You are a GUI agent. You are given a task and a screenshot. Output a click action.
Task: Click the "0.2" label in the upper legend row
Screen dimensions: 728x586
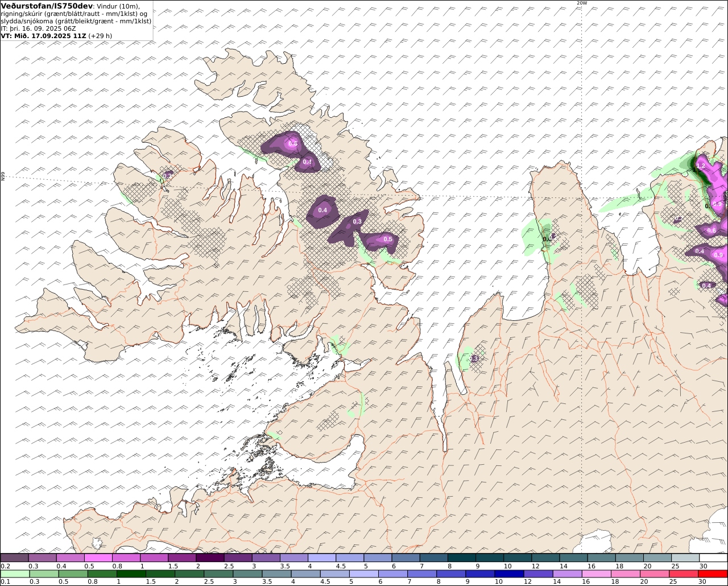(x=6, y=566)
